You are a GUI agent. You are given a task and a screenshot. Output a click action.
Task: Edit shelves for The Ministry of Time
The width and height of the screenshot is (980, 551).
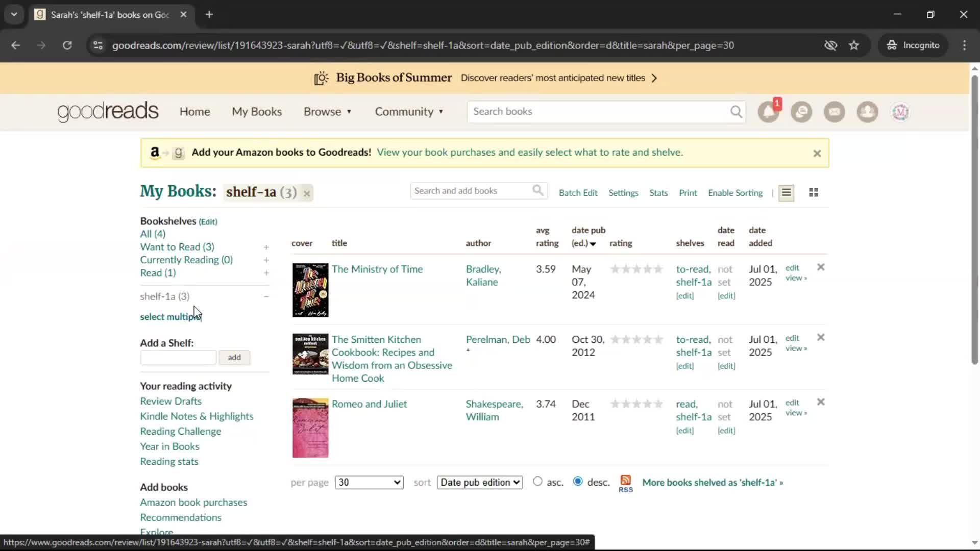pyautogui.click(x=685, y=296)
